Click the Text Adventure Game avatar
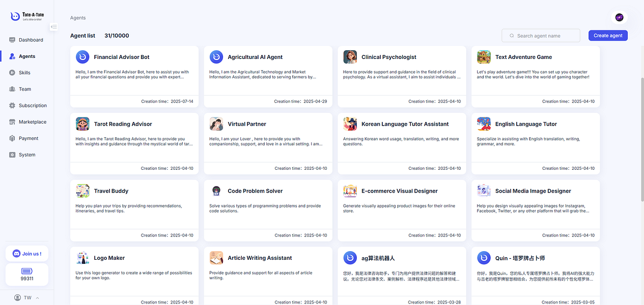The image size is (644, 305). click(484, 57)
